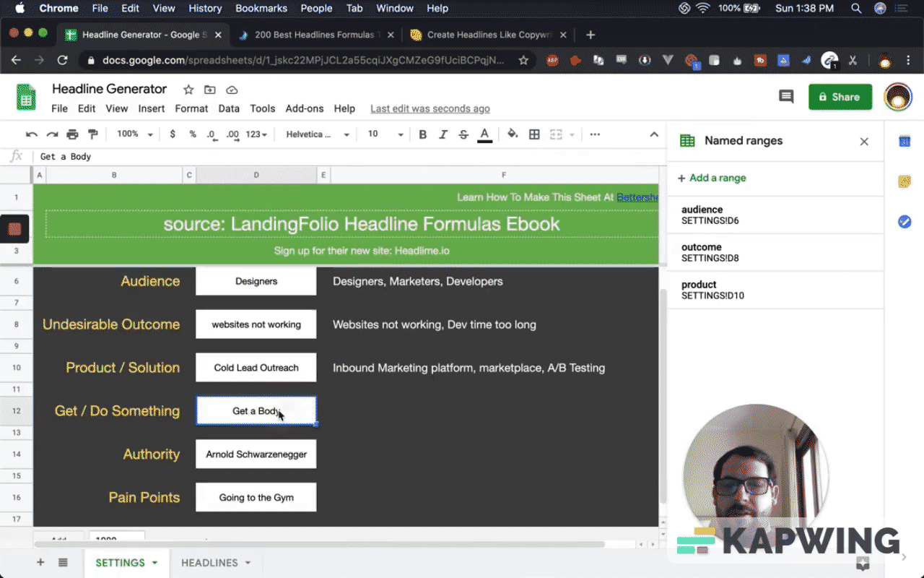Open the 'Last edit was seconds ago' link

point(430,108)
